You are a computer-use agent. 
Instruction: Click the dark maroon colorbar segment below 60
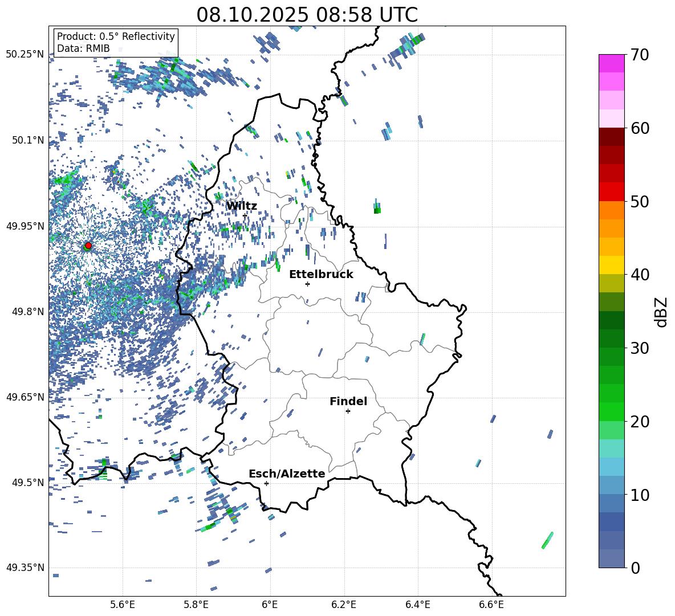coord(612,137)
